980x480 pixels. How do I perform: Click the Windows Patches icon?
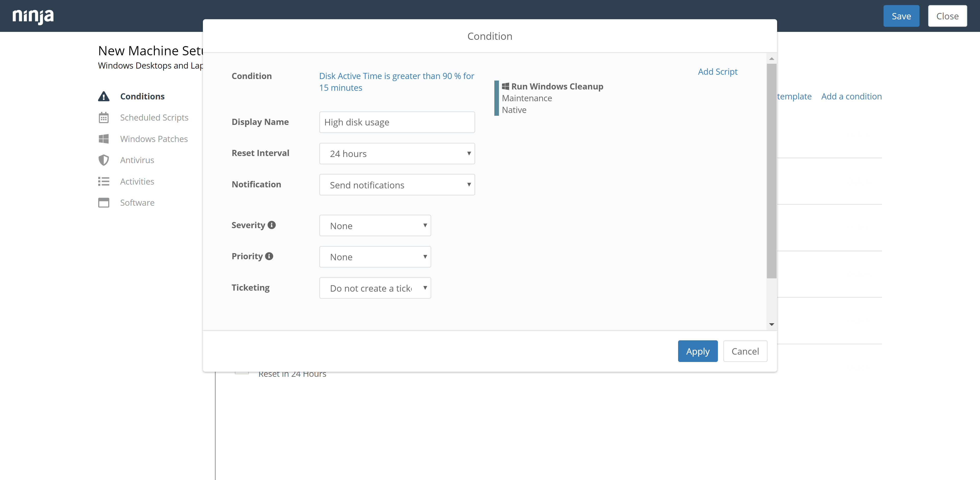(104, 139)
